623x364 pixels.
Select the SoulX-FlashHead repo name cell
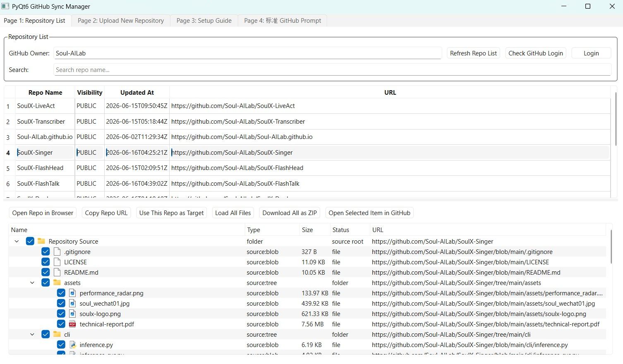pyautogui.click(x=45, y=168)
